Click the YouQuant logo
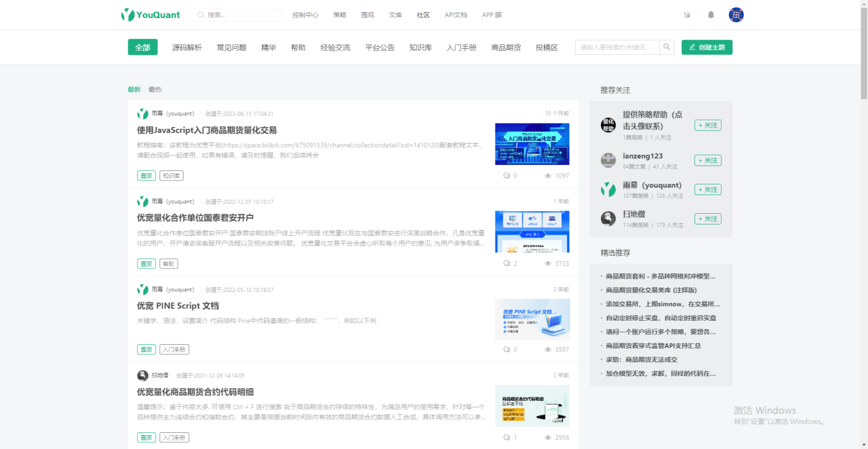The width and height of the screenshot is (868, 449). [x=150, y=15]
